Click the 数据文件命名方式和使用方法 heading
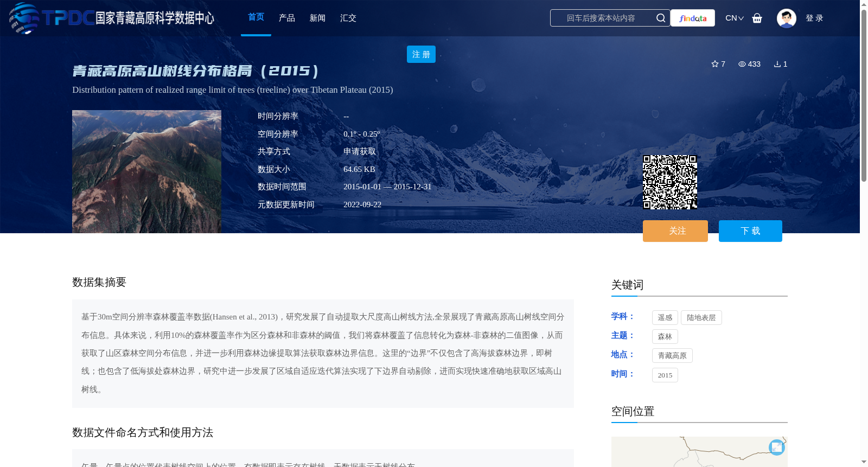The height and width of the screenshot is (467, 868). tap(143, 432)
